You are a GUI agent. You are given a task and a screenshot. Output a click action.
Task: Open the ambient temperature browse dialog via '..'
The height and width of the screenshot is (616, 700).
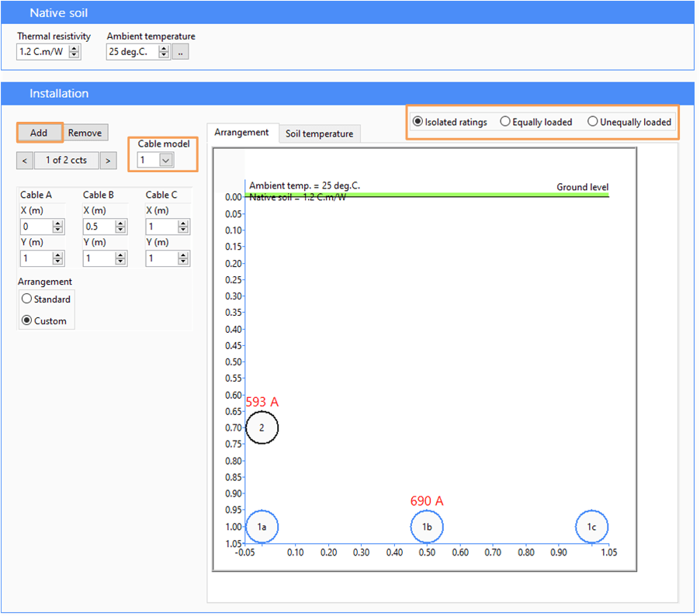[x=179, y=51]
